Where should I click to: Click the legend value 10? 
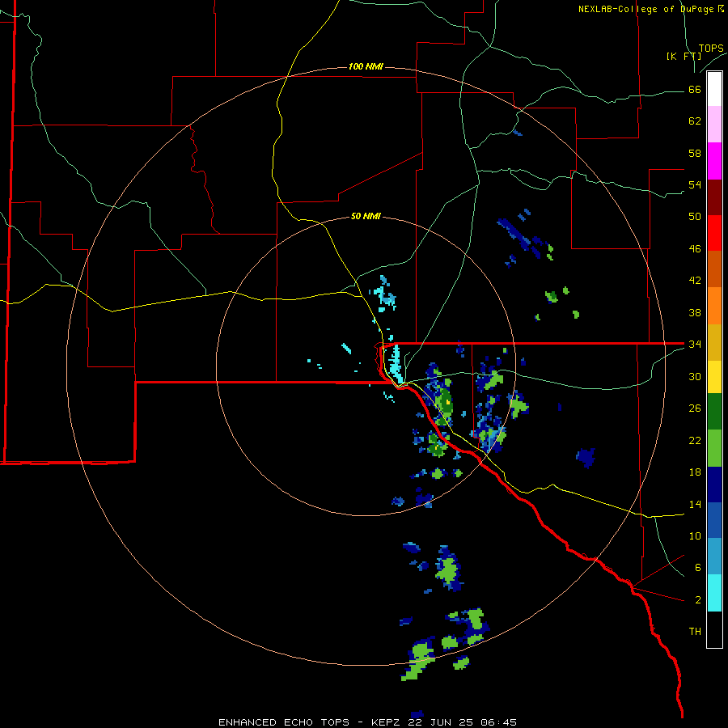tap(695, 535)
